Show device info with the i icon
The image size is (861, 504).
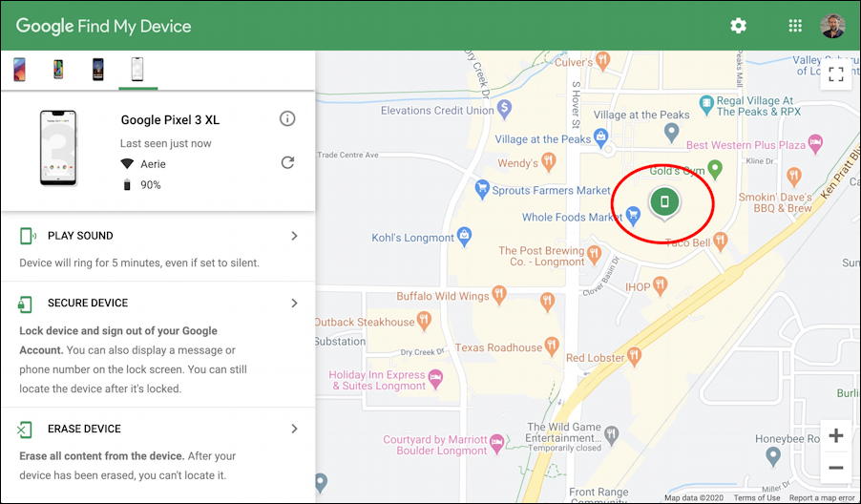tap(287, 118)
